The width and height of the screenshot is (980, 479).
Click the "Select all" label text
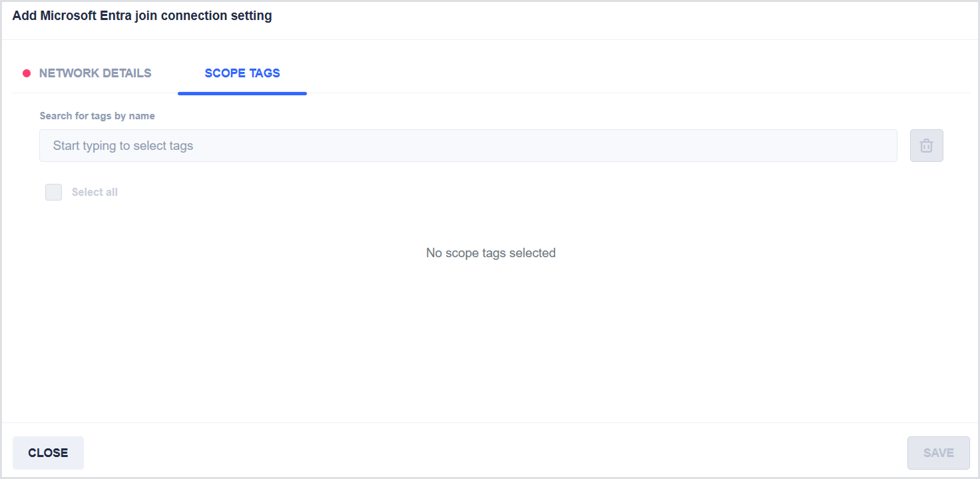click(x=95, y=192)
